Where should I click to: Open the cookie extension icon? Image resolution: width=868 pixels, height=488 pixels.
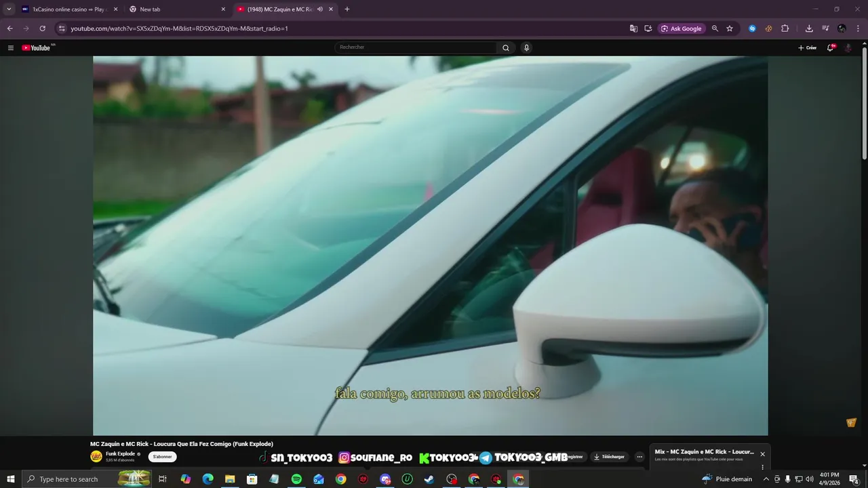pos(768,28)
